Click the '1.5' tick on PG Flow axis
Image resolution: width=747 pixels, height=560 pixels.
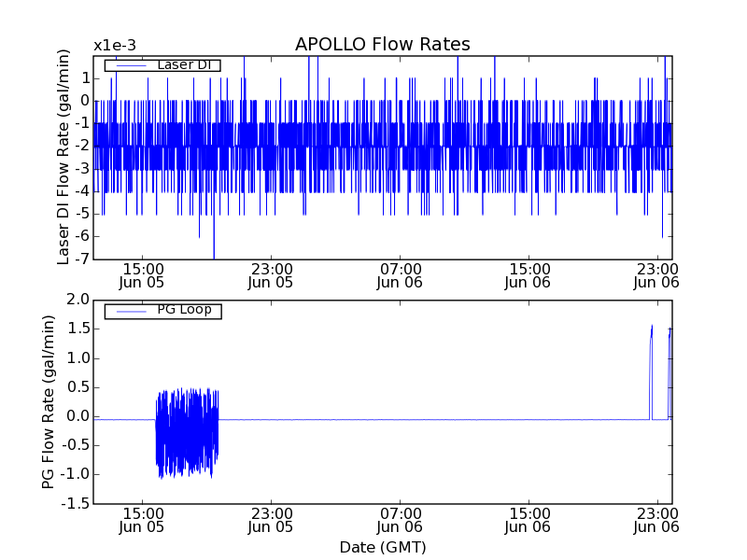(78, 329)
